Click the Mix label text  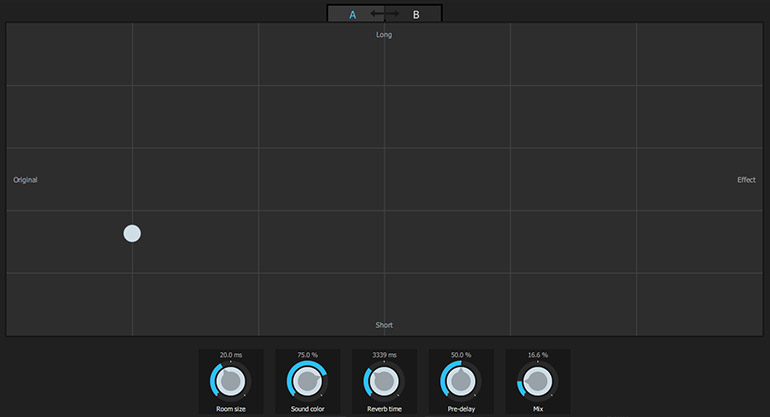pyautogui.click(x=538, y=409)
